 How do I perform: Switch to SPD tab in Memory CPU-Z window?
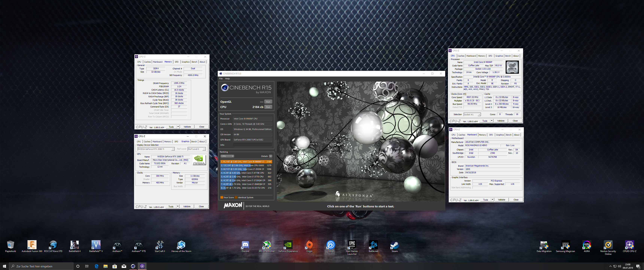click(x=177, y=62)
